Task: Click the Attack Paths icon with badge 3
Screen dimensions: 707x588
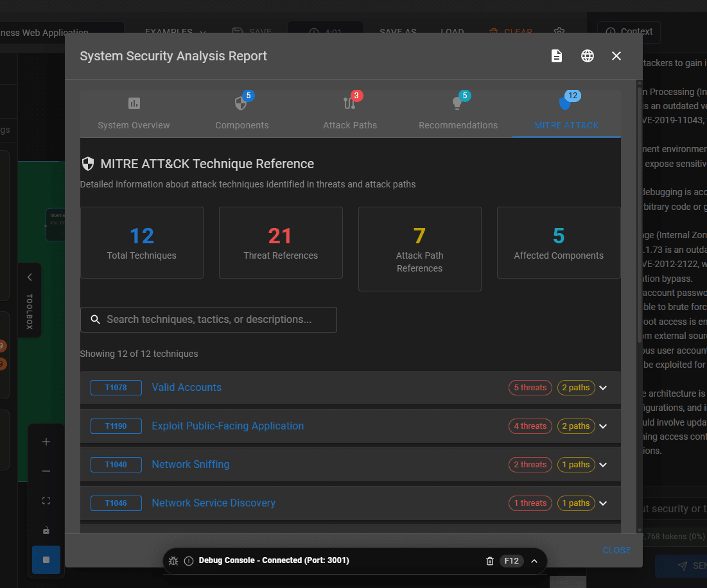Action: pyautogui.click(x=349, y=103)
